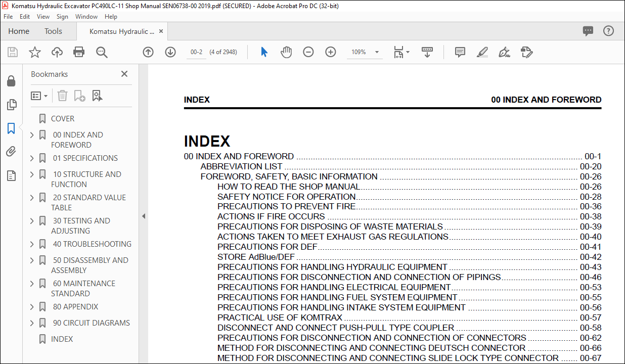Open the Content/Standards panel icon
The image size is (625, 364).
[x=11, y=175]
